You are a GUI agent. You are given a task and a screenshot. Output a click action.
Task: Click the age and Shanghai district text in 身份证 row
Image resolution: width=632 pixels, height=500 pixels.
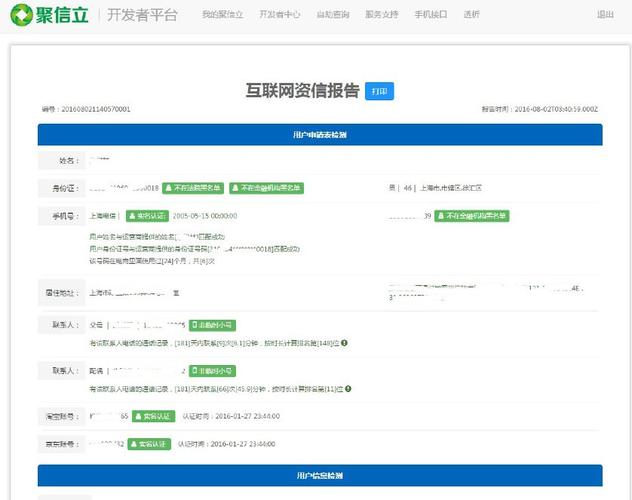click(x=435, y=188)
